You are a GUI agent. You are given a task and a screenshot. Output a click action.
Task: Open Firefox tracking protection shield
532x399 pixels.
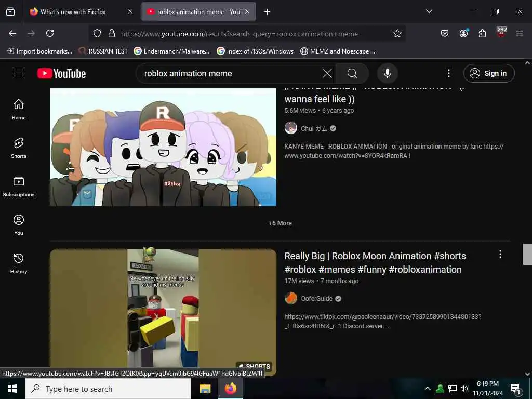point(97,33)
